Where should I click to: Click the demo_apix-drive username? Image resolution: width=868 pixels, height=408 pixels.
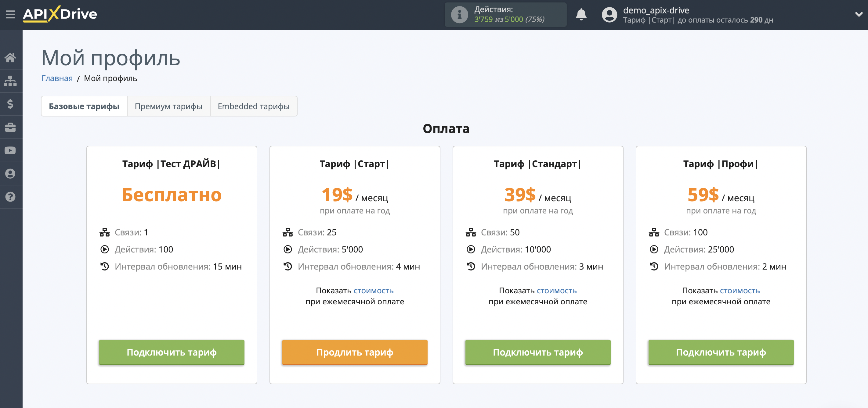(656, 10)
